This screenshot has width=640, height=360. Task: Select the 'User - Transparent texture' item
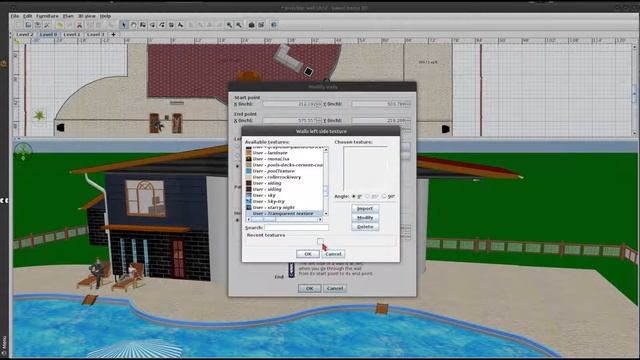[284, 213]
